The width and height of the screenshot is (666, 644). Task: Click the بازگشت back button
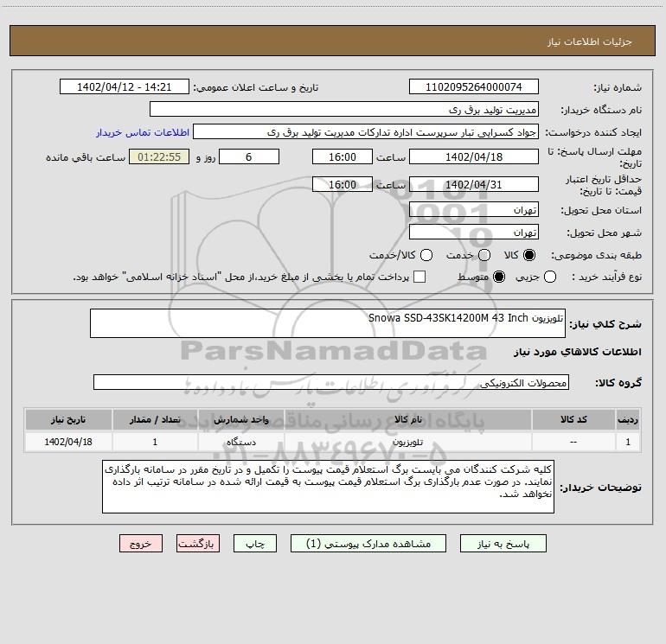coord(198,544)
